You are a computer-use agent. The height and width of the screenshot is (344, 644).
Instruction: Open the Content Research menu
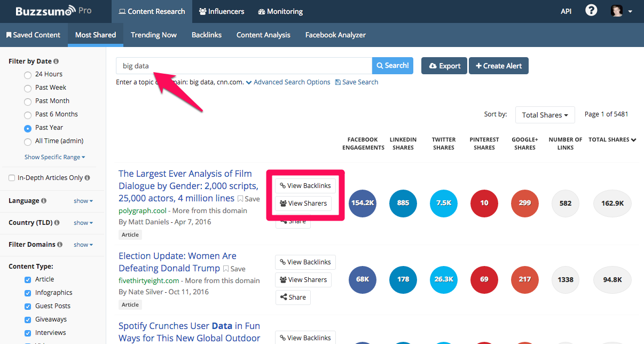pos(152,11)
